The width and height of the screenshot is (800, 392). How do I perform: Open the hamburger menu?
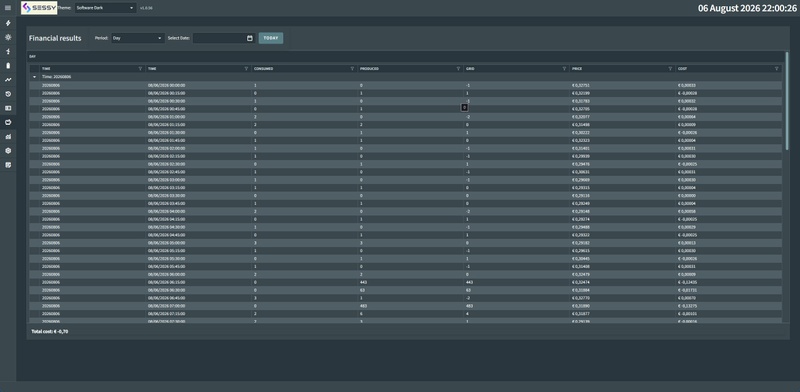click(8, 8)
